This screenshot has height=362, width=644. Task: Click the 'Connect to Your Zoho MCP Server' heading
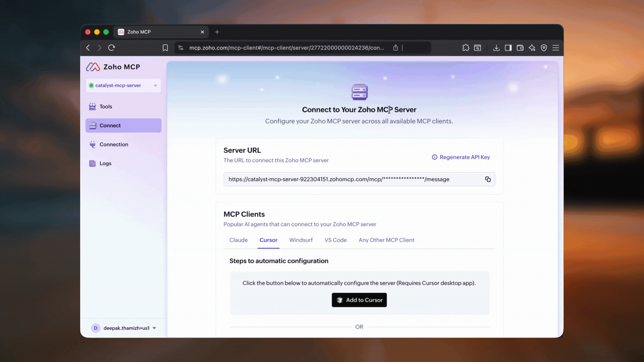359,110
